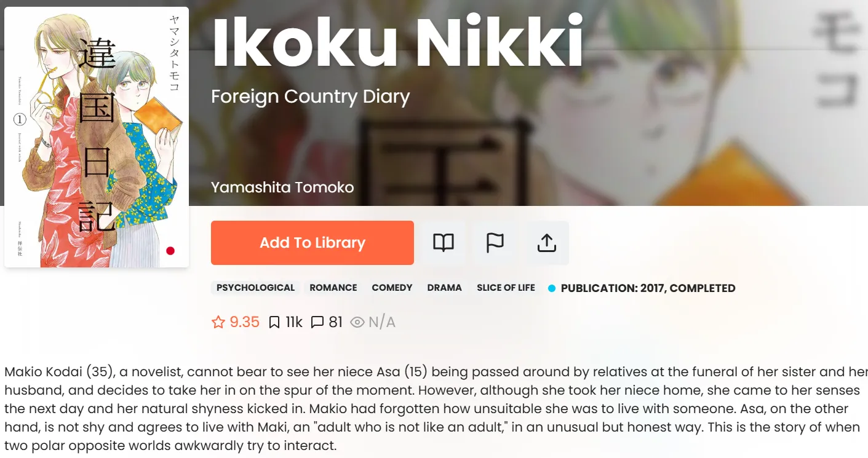The width and height of the screenshot is (868, 458).
Task: Click the bookmark follows icon
Action: (274, 322)
